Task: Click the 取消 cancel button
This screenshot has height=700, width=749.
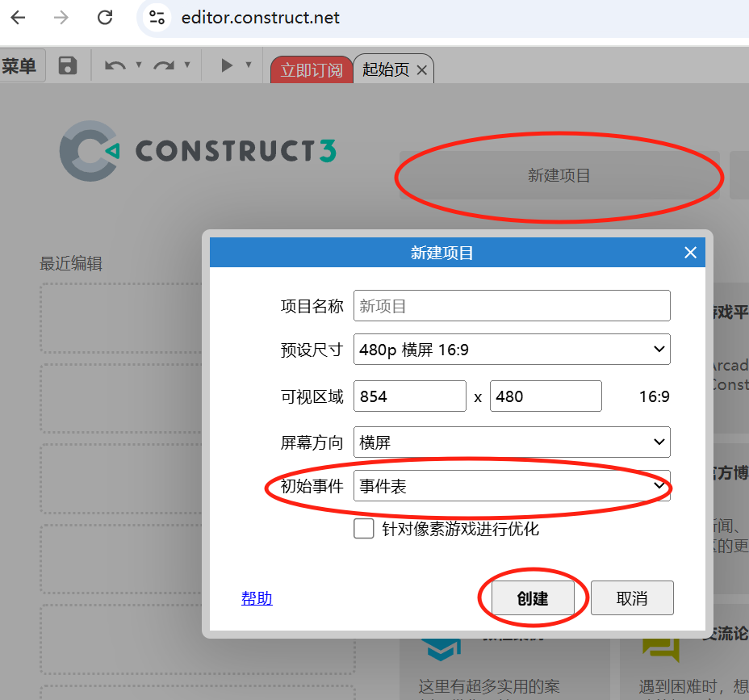Action: 632,597
